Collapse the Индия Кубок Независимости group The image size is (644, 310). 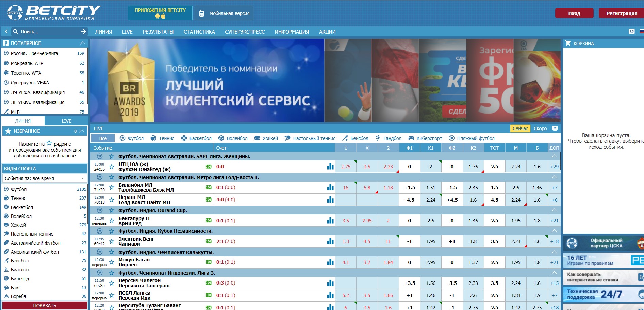coord(554,231)
